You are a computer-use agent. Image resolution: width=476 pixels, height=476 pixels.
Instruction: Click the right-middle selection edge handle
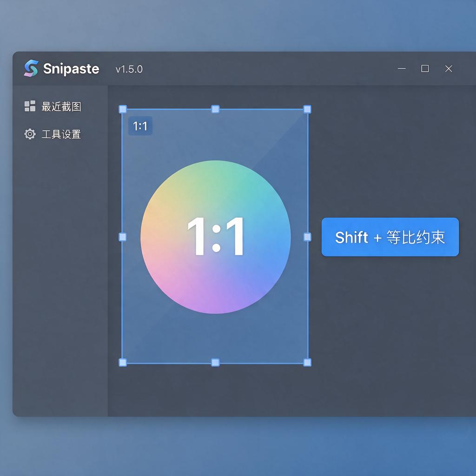tap(307, 237)
